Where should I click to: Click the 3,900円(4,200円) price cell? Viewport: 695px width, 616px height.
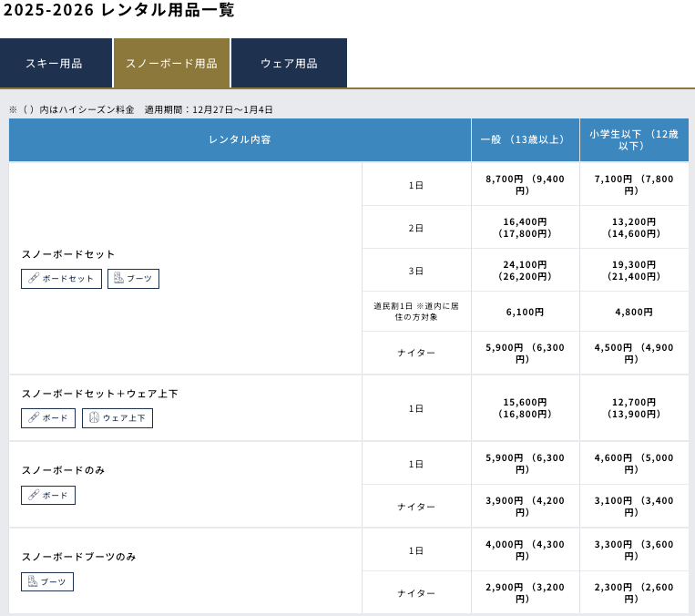(x=526, y=506)
